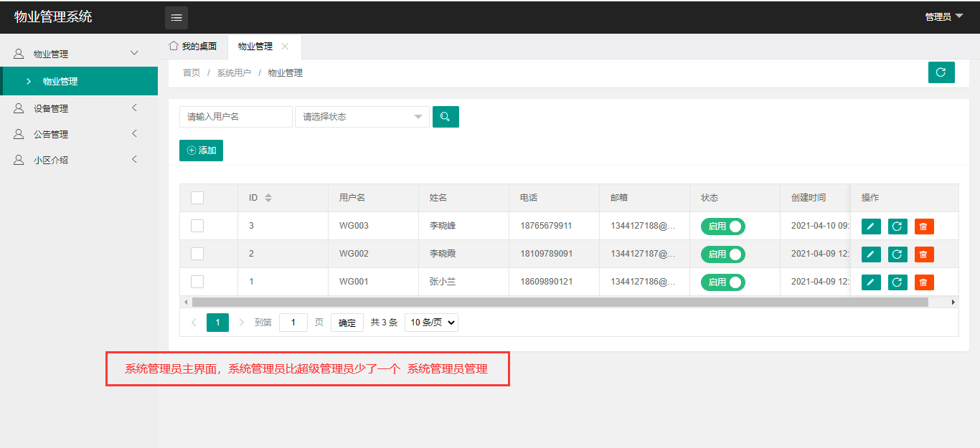Open the 请选择状态 dropdown
The height and width of the screenshot is (448, 980).
coord(362,117)
